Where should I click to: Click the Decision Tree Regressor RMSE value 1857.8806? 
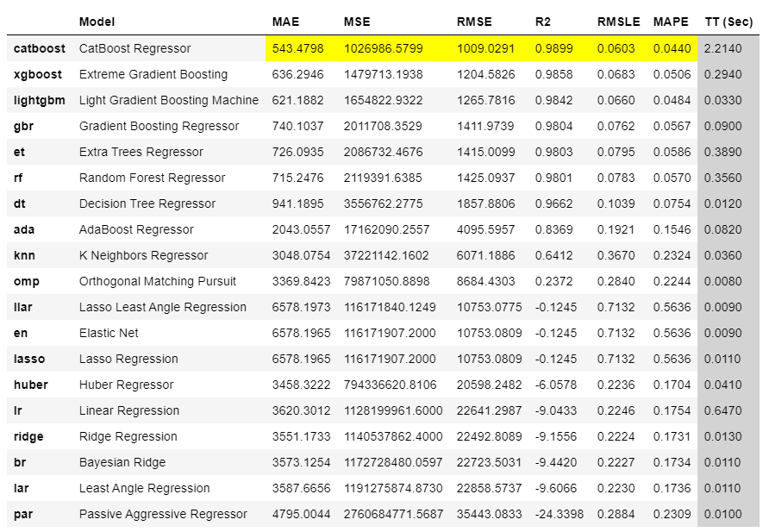[489, 204]
